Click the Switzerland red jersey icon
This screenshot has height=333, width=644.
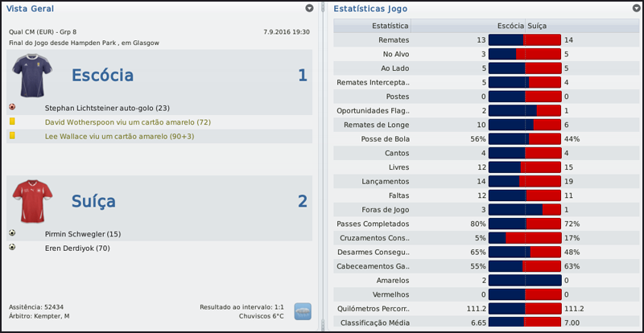(x=31, y=200)
